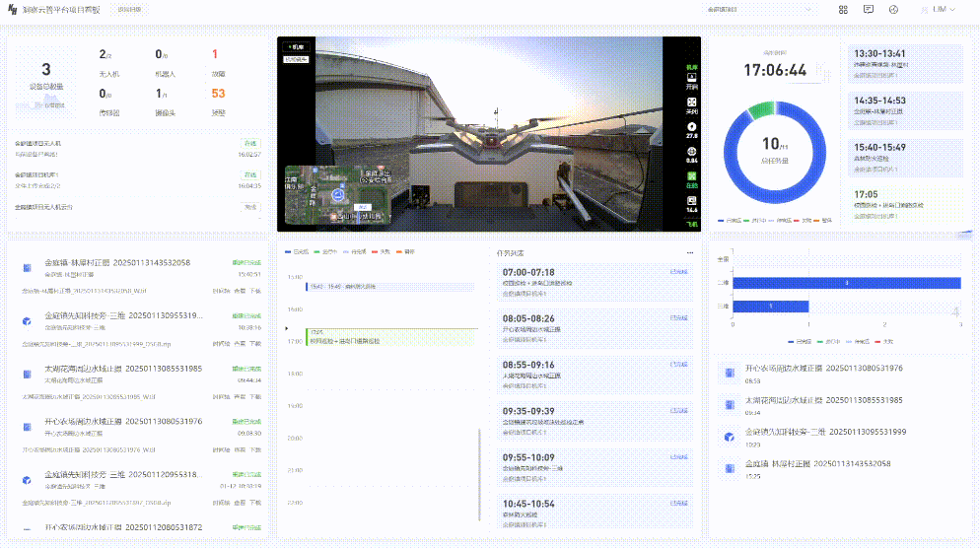The height and width of the screenshot is (548, 980).
Task: Open the three-dots menu in 任务列表
Action: tap(690, 252)
